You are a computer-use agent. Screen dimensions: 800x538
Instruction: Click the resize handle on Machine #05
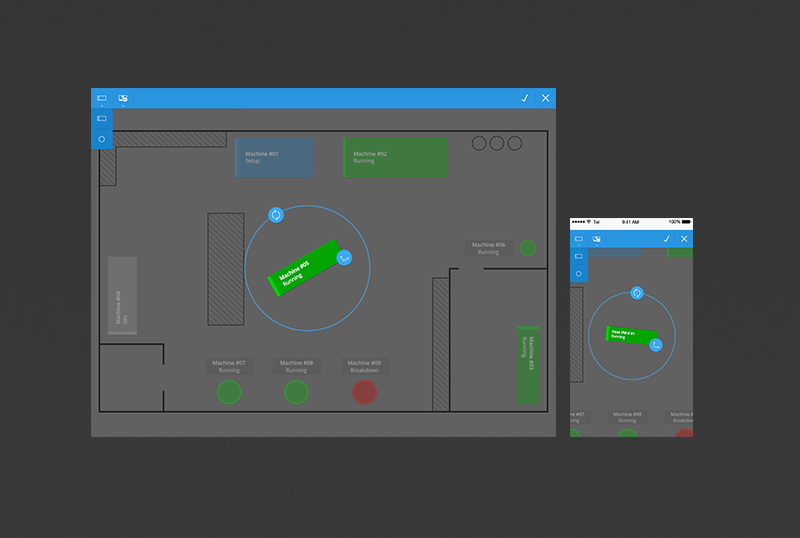pos(344,258)
